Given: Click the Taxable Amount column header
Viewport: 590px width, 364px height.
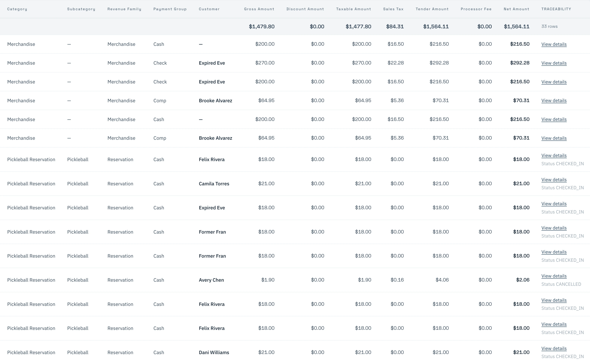Looking at the screenshot, I should pyautogui.click(x=354, y=9).
